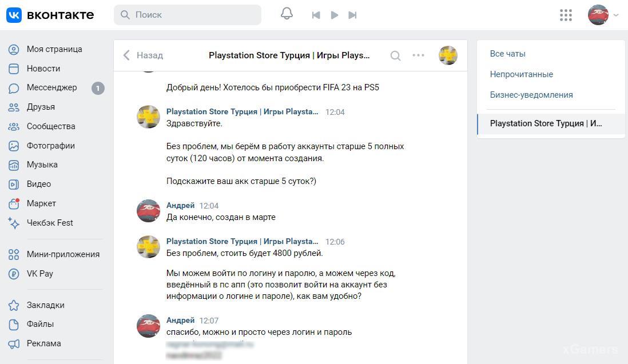
Task: Skip to previous track
Action: [x=316, y=15]
